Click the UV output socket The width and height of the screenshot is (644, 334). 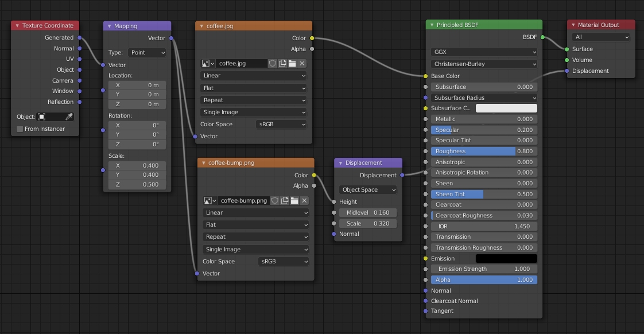[x=80, y=59]
